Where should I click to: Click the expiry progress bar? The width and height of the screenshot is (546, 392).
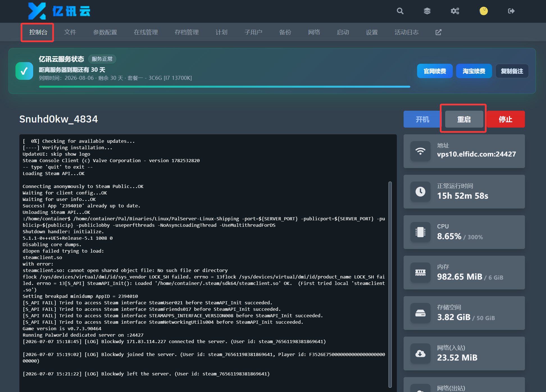225,87
